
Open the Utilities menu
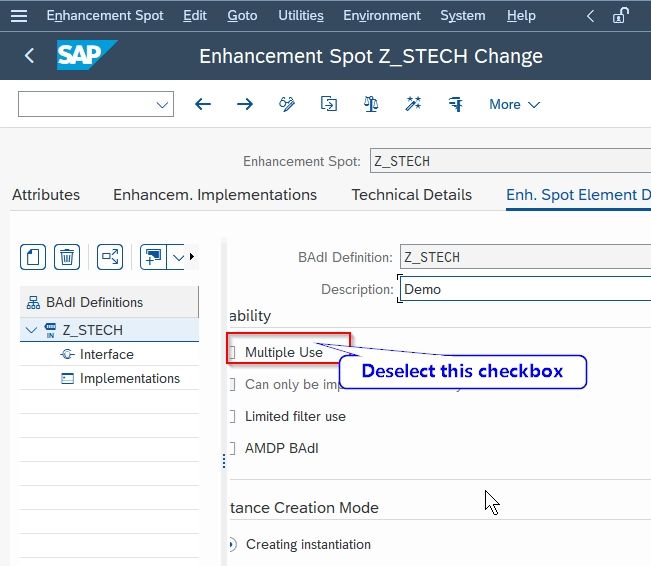[301, 16]
